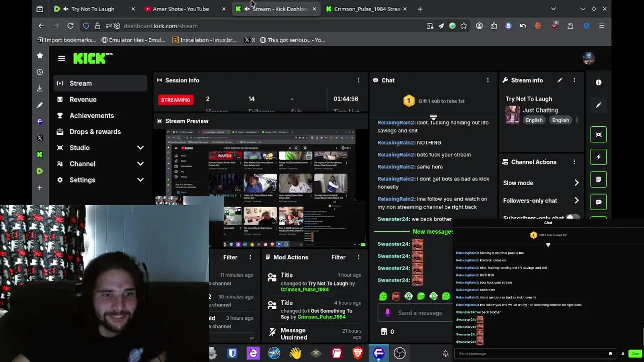Image resolution: width=644 pixels, height=362 pixels.
Task: Click green Chat send button
Action: coord(635,353)
